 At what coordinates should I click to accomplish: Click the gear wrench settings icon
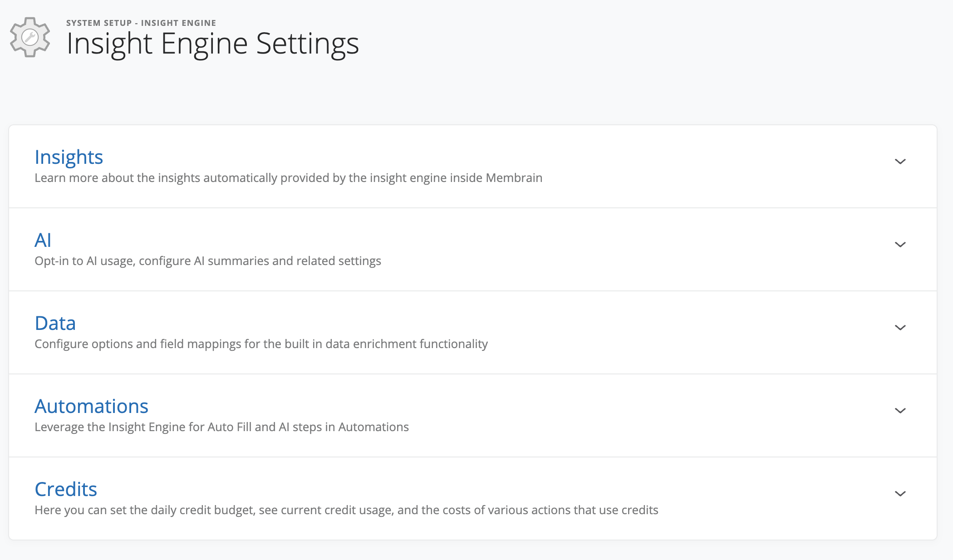[30, 37]
